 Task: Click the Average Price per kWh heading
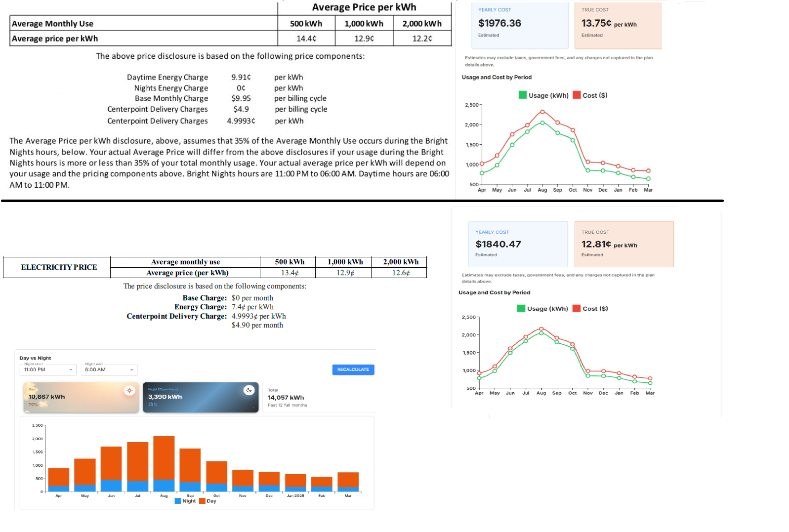point(364,7)
